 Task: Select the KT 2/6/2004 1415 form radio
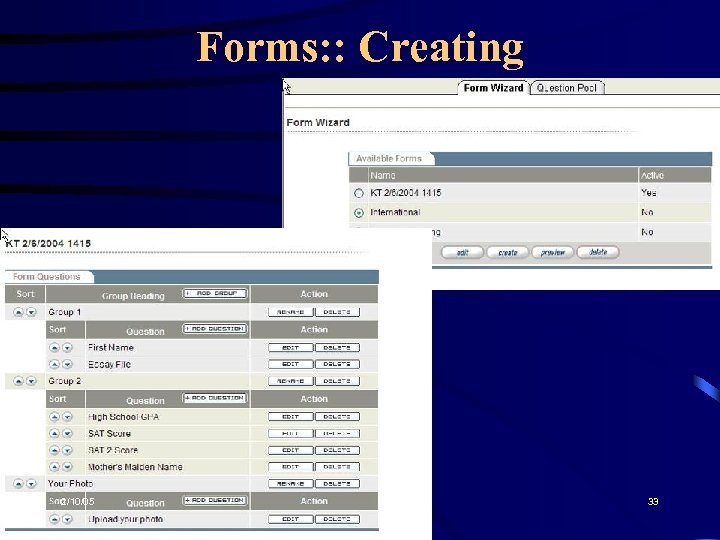tap(359, 193)
